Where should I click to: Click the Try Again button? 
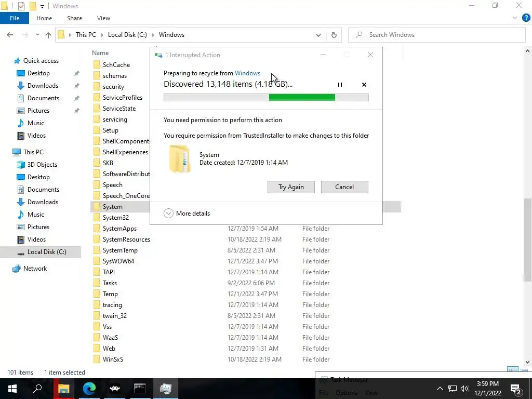click(291, 187)
